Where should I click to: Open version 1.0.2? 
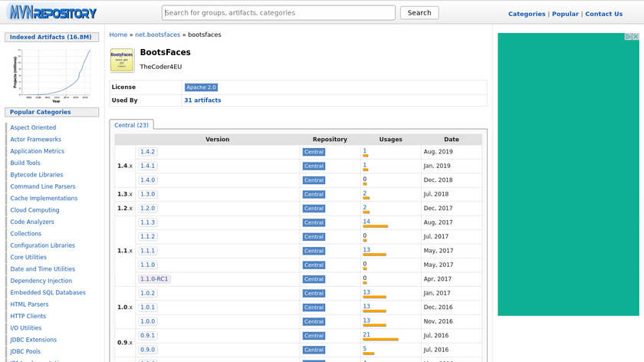[x=147, y=293]
